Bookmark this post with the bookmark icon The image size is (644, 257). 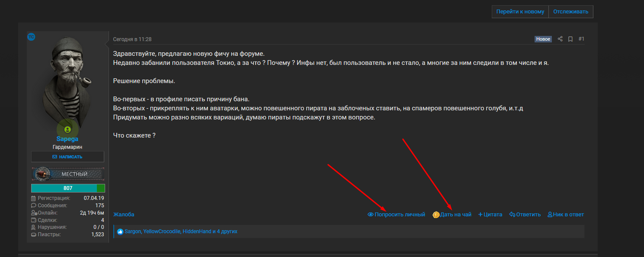pyautogui.click(x=570, y=39)
